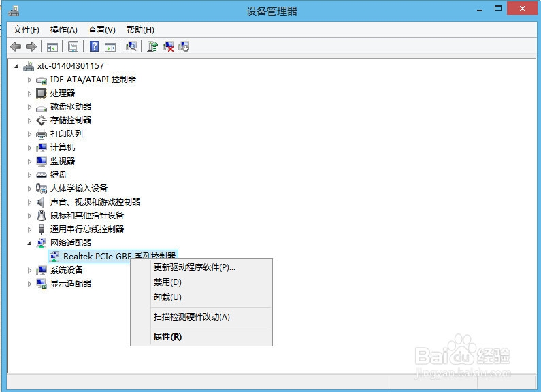Select the 系统设备 icon
541x392 pixels.
(x=42, y=270)
